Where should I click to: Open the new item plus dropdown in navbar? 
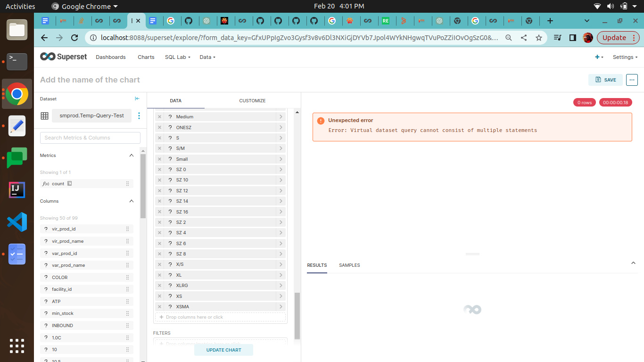(x=597, y=57)
